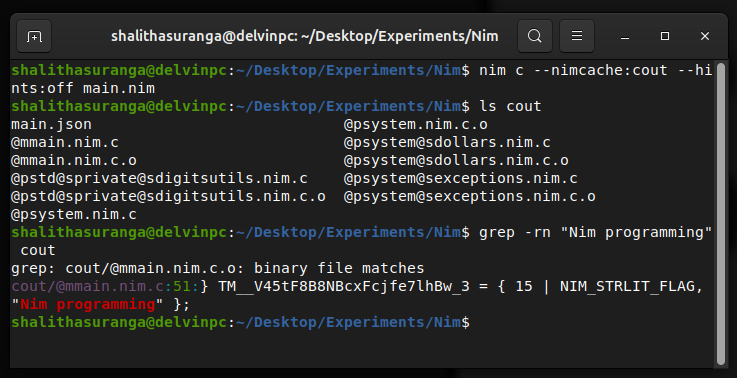Click the @psystem.nim.c.o file name

[x=416, y=124]
